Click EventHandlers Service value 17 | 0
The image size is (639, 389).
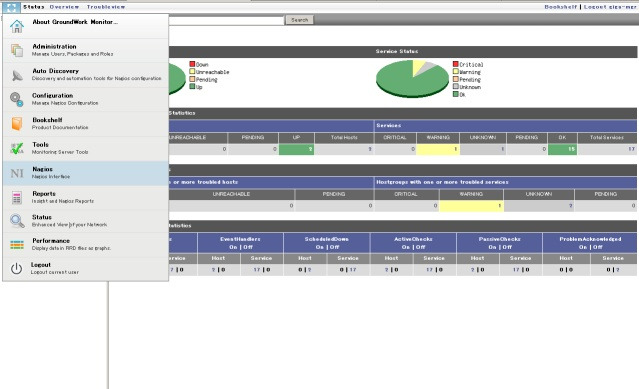pos(261,270)
